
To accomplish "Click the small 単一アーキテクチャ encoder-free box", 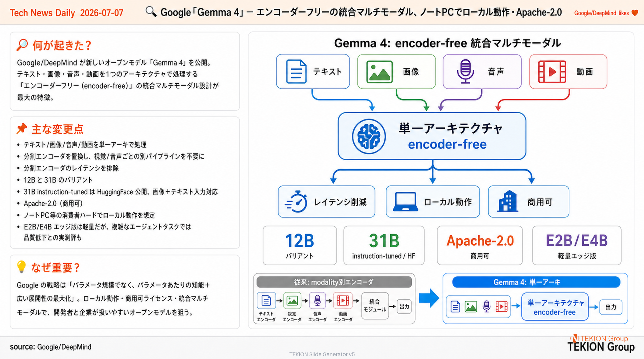I will [x=555, y=307].
